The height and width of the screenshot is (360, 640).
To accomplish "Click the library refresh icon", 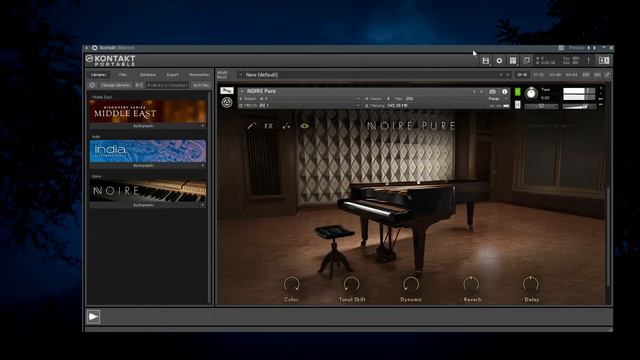I will tap(92, 85).
